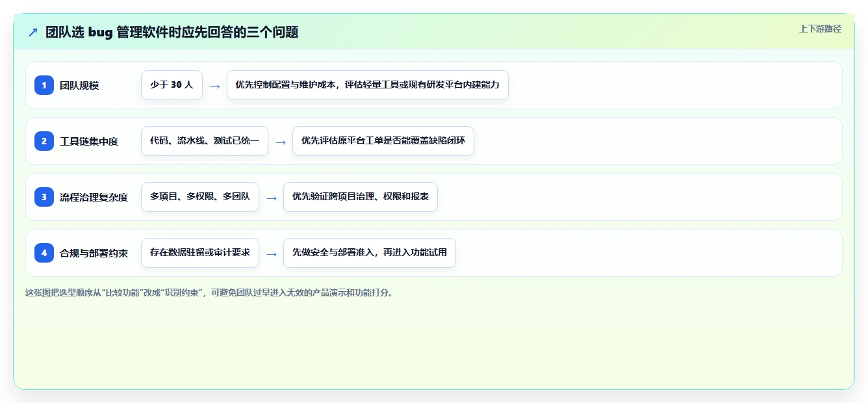Click the number 3 badge for 流程治理复杂度

coord(44,197)
